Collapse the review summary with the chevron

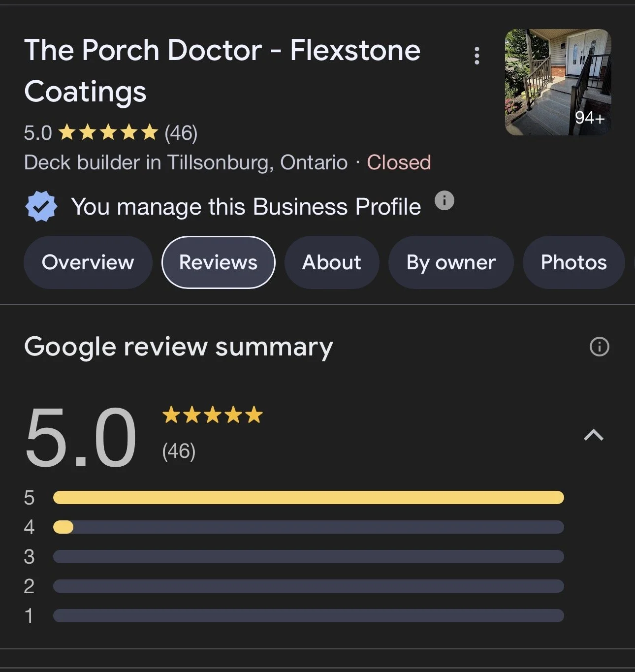click(593, 435)
